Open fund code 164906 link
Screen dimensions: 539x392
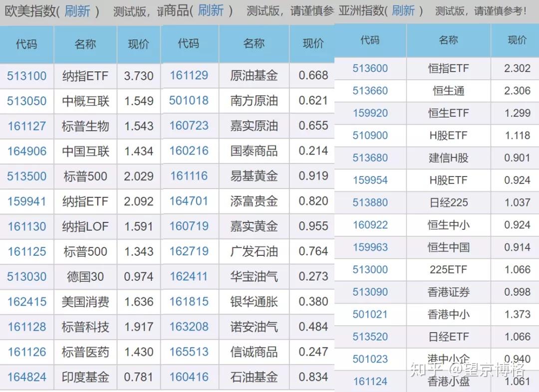point(27,151)
